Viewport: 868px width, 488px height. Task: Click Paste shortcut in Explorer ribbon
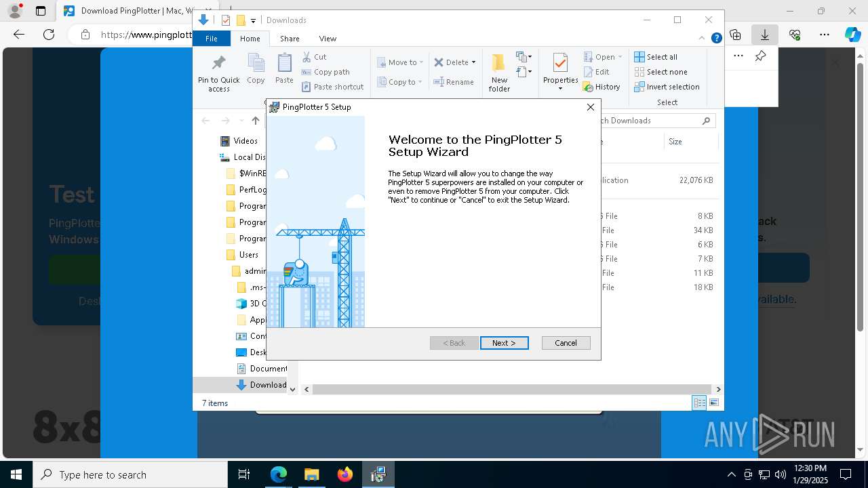[332, 87]
